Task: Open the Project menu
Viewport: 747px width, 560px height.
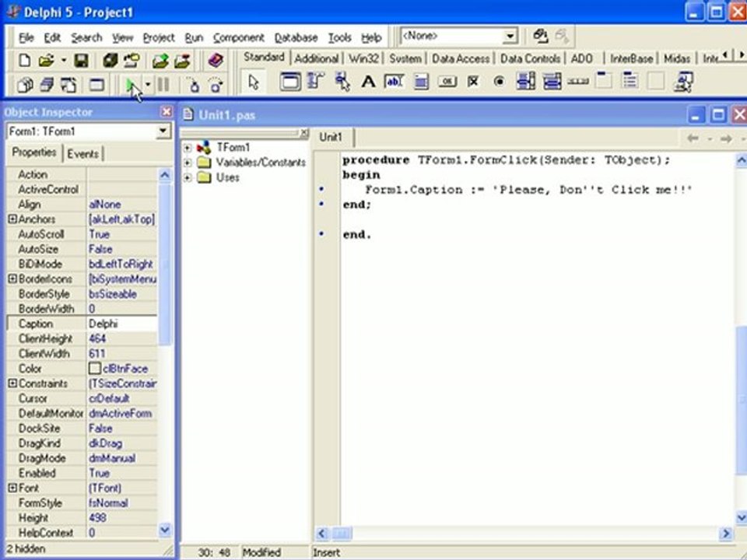Action: [x=159, y=37]
